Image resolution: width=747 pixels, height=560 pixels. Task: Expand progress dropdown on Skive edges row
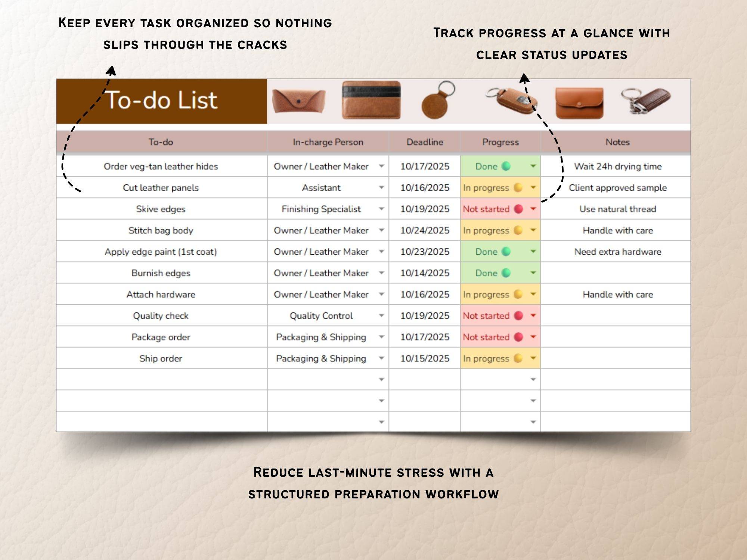pyautogui.click(x=533, y=209)
